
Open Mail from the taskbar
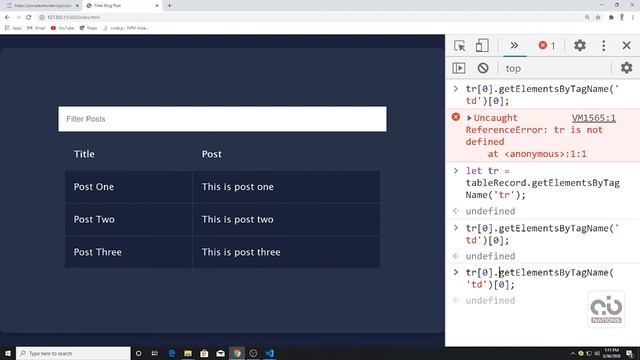click(x=220, y=353)
